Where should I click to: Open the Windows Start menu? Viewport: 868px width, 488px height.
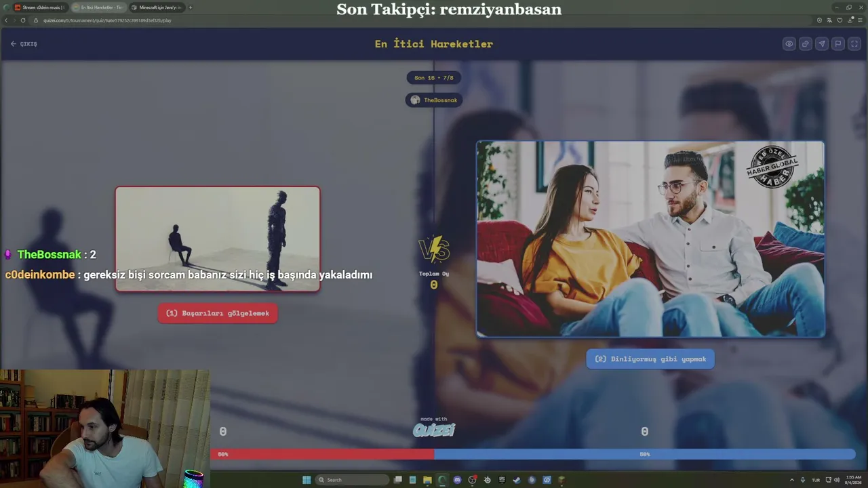(x=307, y=480)
